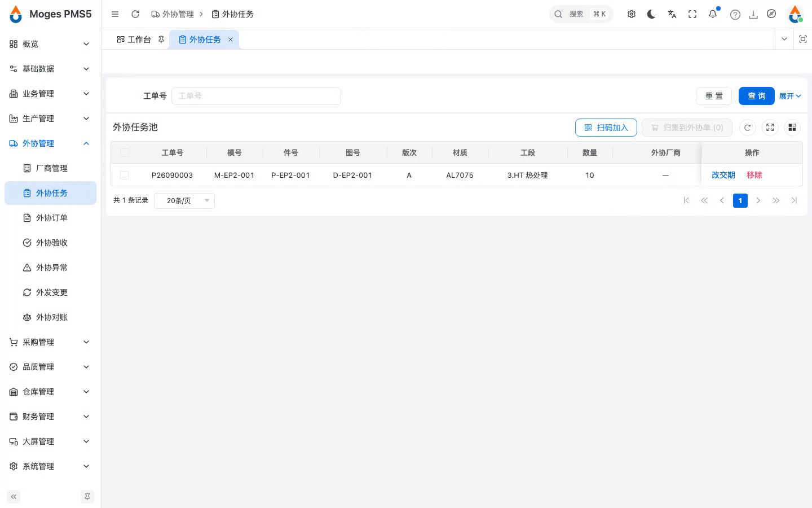Image resolution: width=812 pixels, height=508 pixels.
Task: Click the pin icon on 工作台 tab
Action: pos(161,40)
